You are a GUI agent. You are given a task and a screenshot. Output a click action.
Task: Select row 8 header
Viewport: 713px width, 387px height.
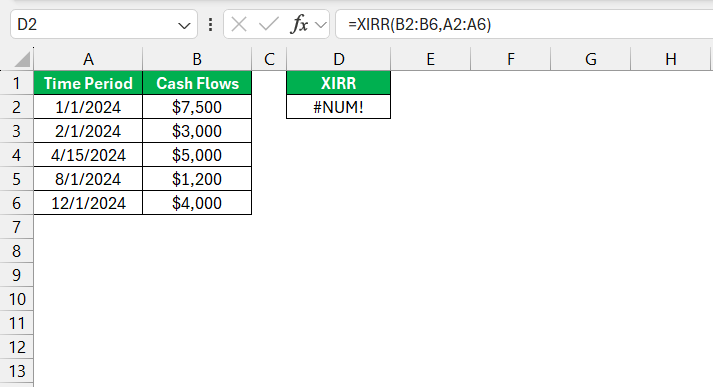tap(16, 251)
